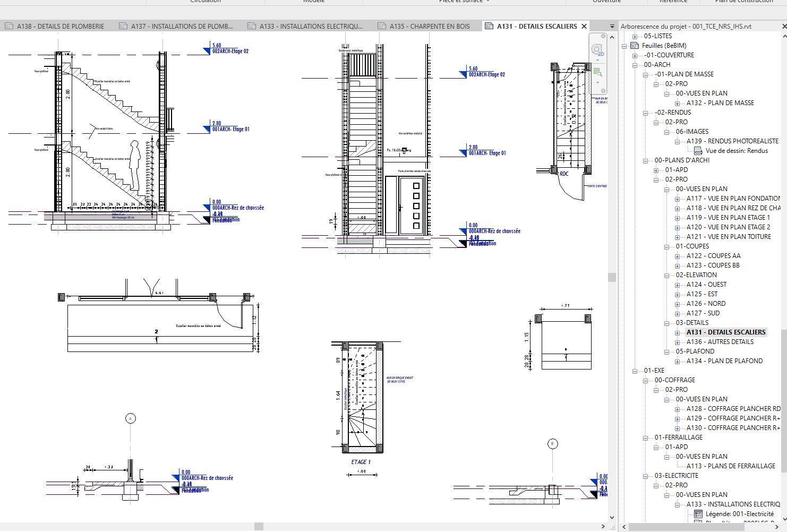
Task: Collapse the 01-EXE node
Action: [635, 371]
